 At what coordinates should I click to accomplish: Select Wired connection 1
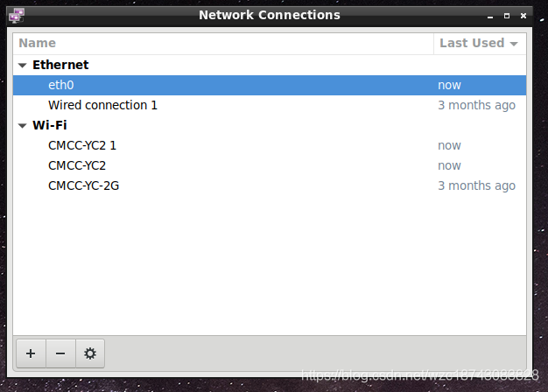click(270, 105)
